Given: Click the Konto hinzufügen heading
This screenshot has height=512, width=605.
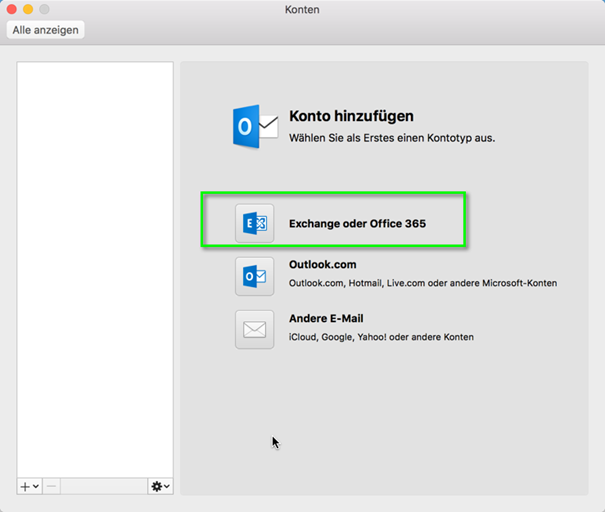Looking at the screenshot, I should pyautogui.click(x=351, y=116).
